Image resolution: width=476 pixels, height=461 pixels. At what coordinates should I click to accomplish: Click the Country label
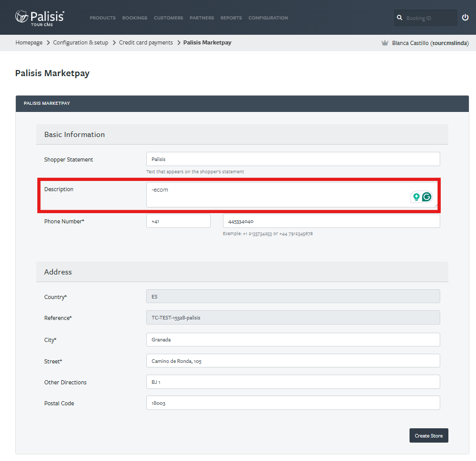click(56, 297)
